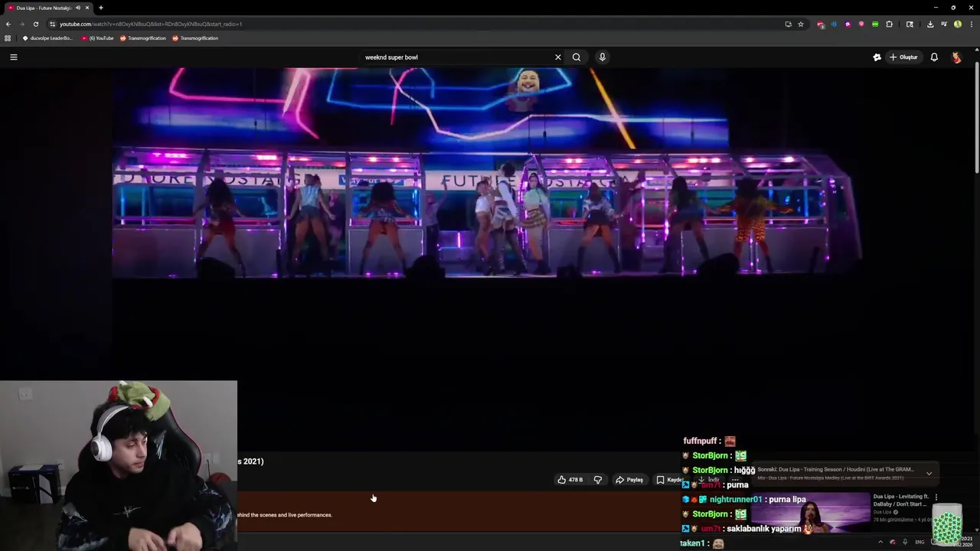This screenshot has width=980, height=551.
Task: Open the first Transmogrification bookmark
Action: click(142, 37)
